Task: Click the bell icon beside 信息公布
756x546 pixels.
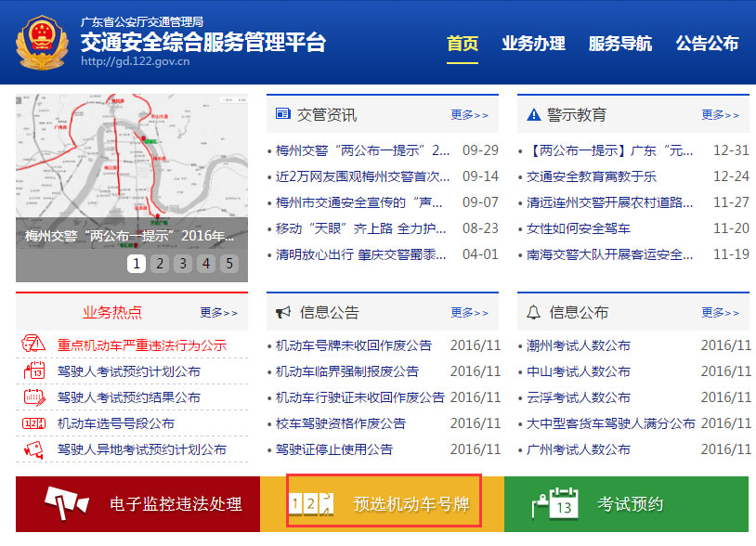Action: [533, 311]
